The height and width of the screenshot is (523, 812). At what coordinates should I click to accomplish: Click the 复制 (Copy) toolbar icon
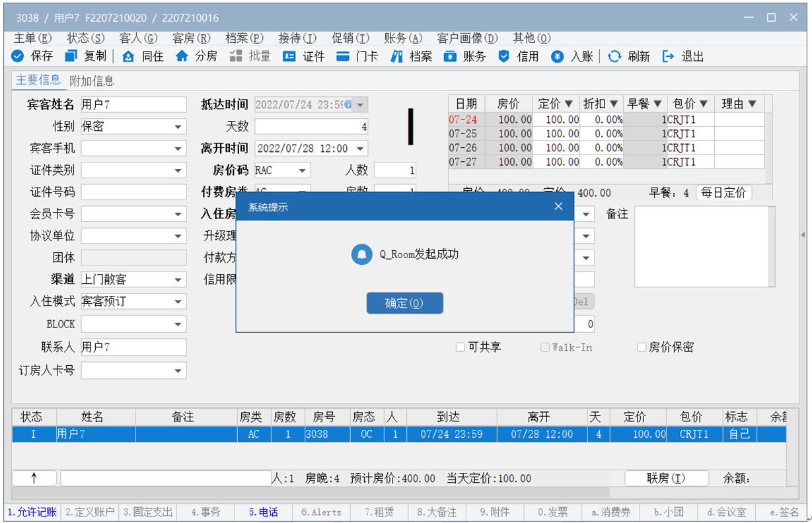tap(71, 57)
